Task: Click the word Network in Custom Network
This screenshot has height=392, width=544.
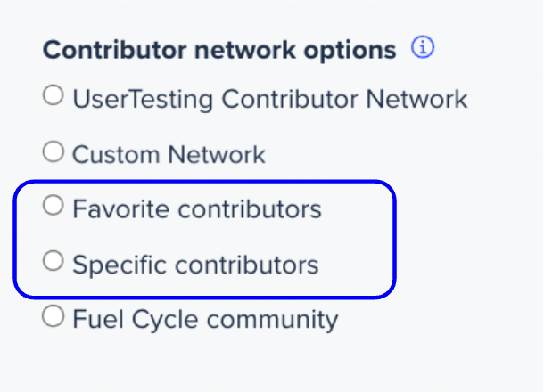Action: click(x=217, y=154)
